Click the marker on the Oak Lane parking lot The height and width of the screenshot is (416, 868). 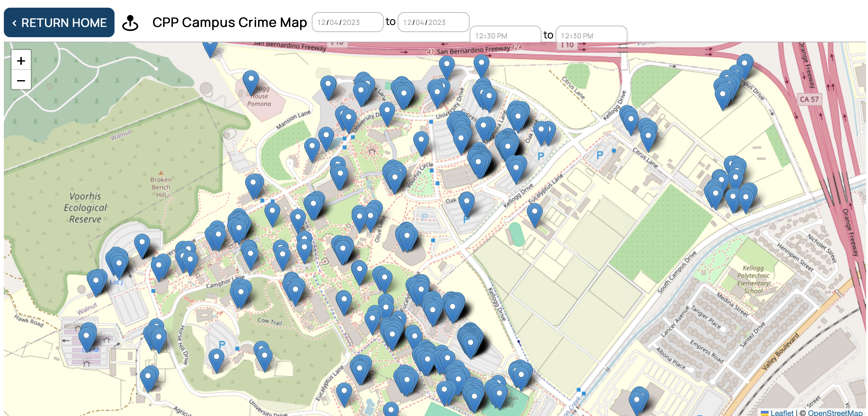467,204
